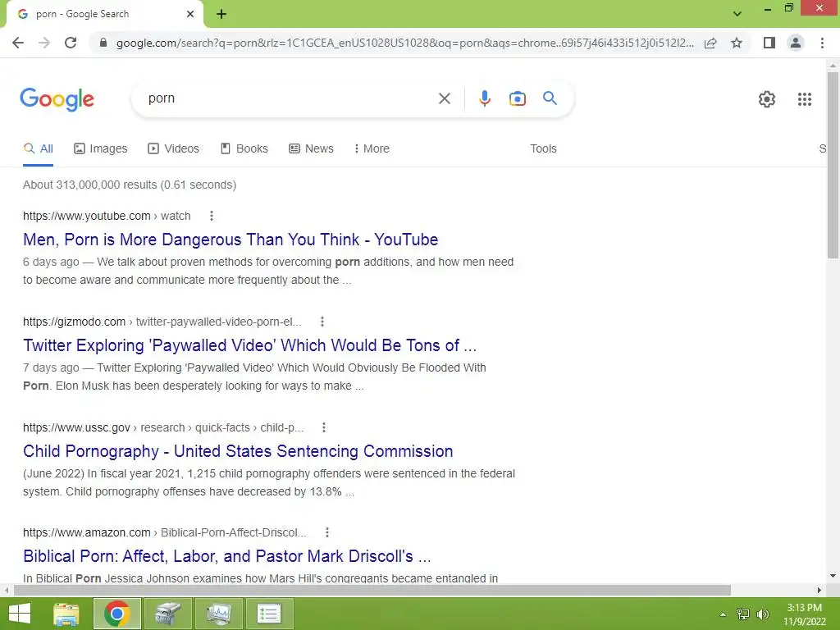840x630 pixels.
Task: Open a new browser tab
Action: (x=221, y=14)
